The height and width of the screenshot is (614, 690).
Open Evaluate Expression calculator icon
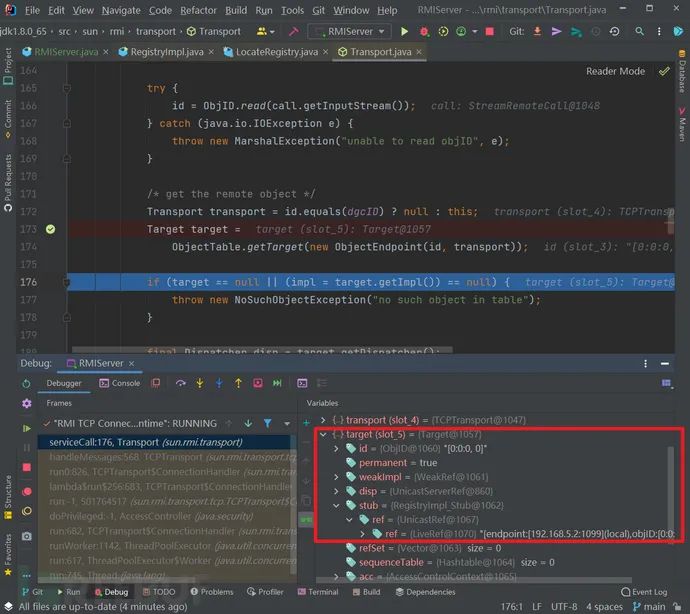point(302,383)
